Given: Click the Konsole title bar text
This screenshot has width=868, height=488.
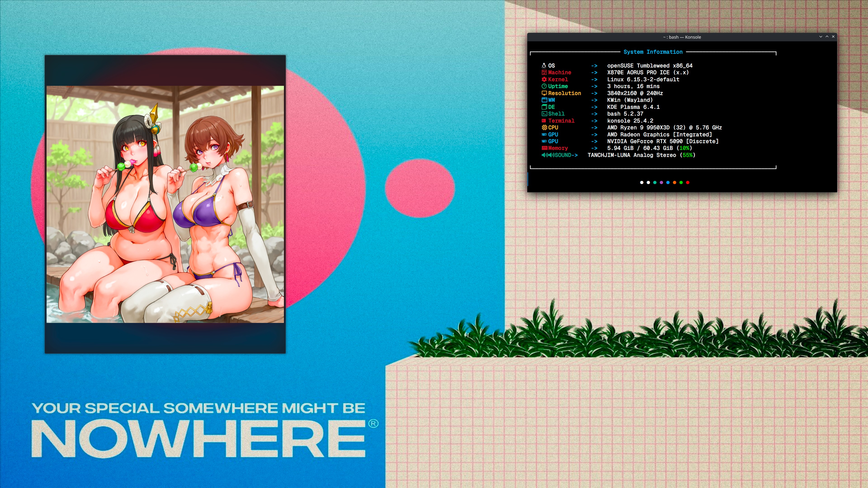Looking at the screenshot, I should [682, 37].
